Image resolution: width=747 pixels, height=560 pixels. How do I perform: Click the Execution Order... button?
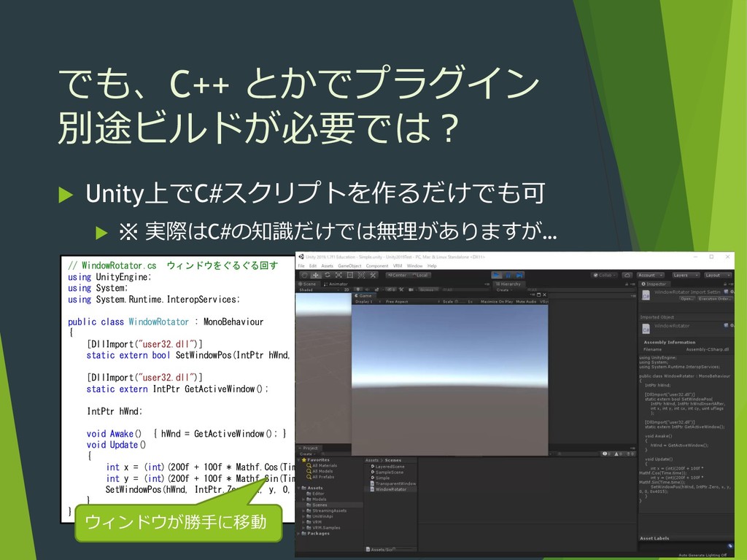coord(715,298)
